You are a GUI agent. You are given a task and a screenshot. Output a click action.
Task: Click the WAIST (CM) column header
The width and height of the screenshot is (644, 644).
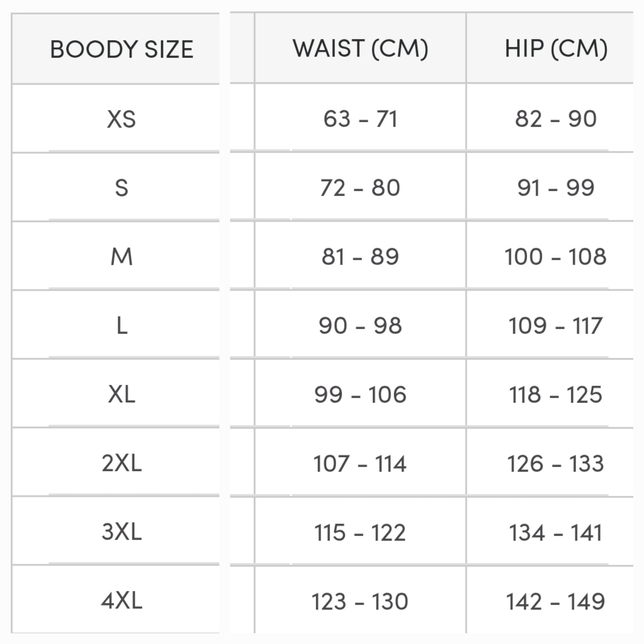[x=360, y=49]
